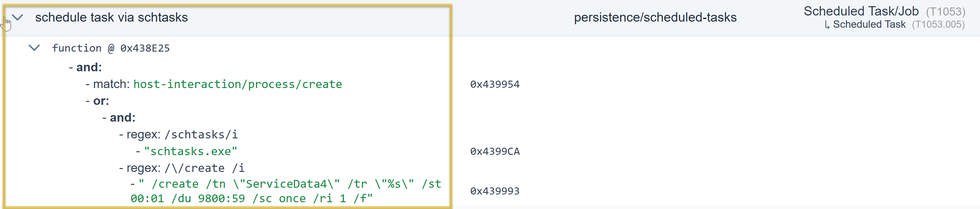Click the persistence/scheduled-tasks namespace
The width and height of the screenshot is (980, 209).
[655, 17]
